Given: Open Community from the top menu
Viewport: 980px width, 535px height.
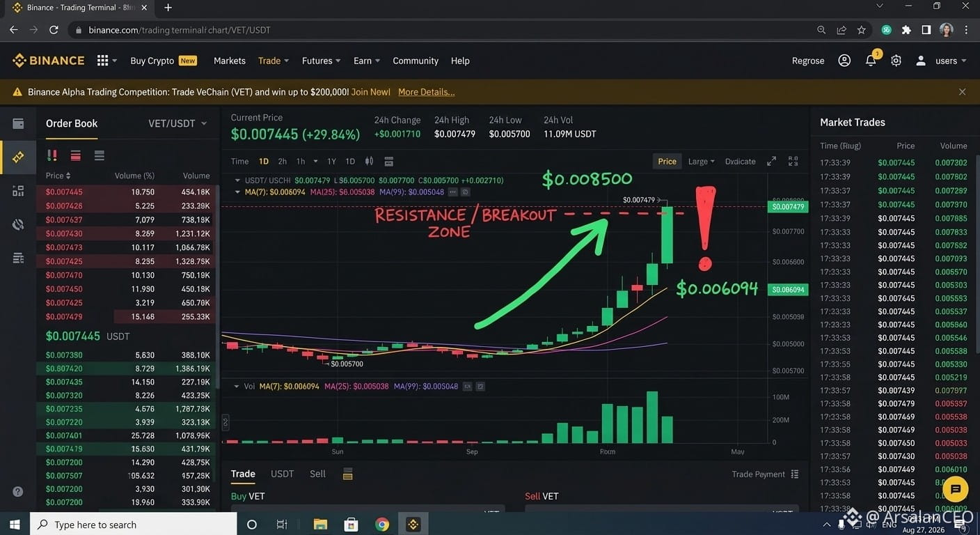Looking at the screenshot, I should click(x=416, y=61).
